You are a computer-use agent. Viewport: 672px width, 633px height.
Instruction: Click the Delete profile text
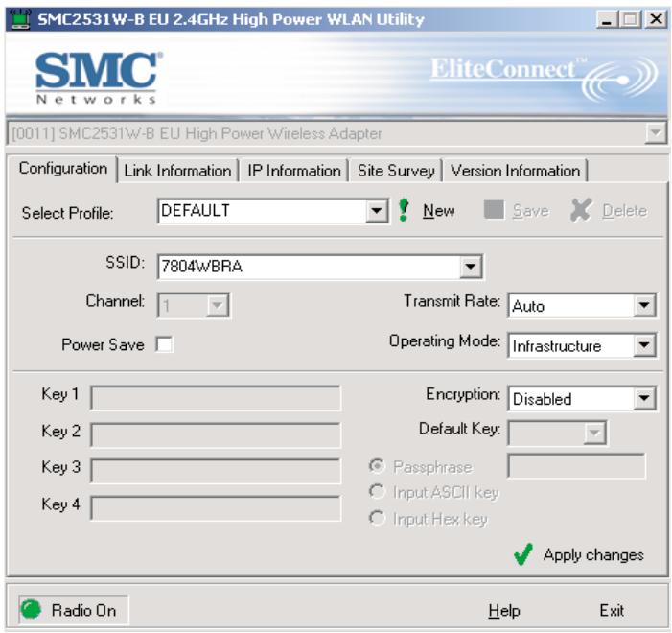624,211
